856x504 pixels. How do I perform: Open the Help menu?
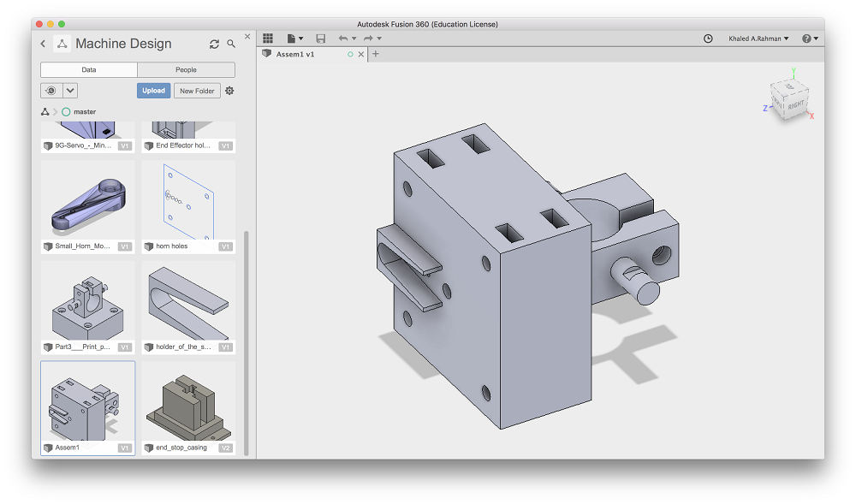810,39
